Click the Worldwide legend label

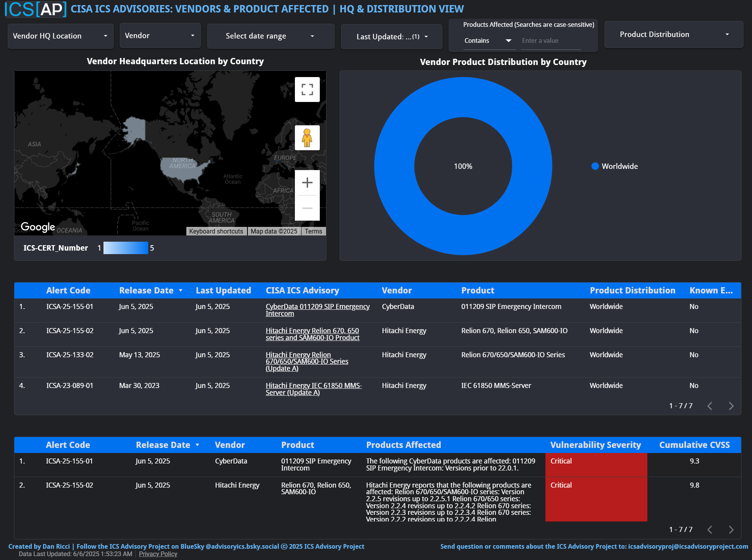(x=620, y=166)
